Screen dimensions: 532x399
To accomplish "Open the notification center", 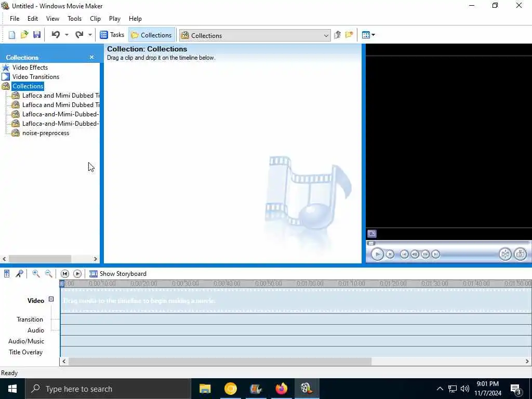I will pos(516,389).
